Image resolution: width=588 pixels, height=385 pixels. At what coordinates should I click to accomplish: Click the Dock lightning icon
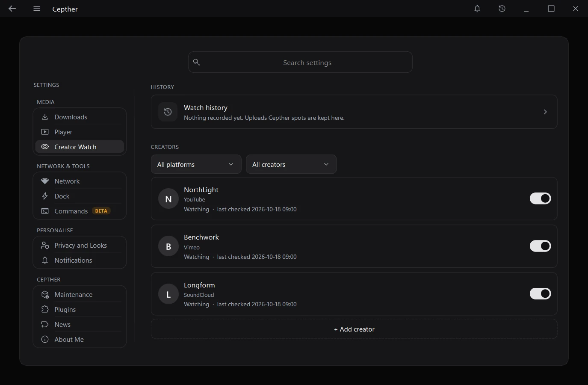pyautogui.click(x=45, y=196)
